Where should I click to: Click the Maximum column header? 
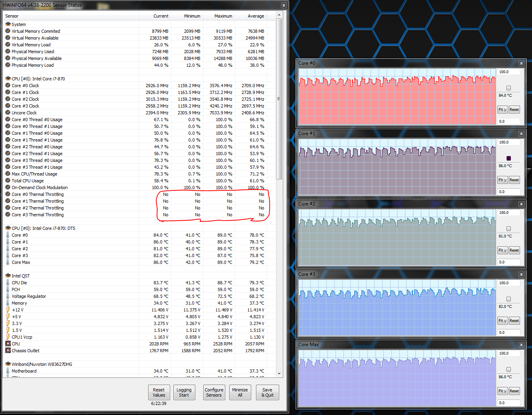click(x=218, y=16)
